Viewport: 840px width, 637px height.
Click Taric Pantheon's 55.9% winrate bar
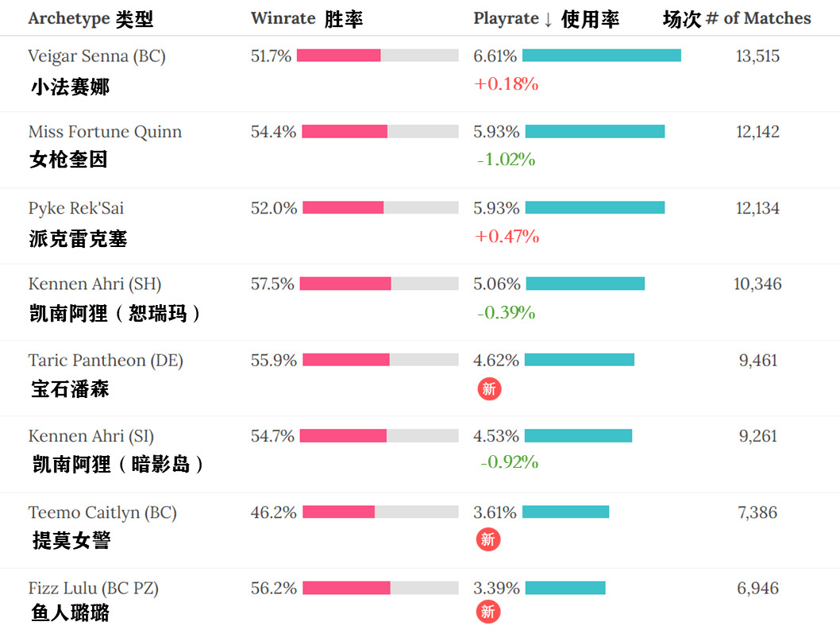346,360
